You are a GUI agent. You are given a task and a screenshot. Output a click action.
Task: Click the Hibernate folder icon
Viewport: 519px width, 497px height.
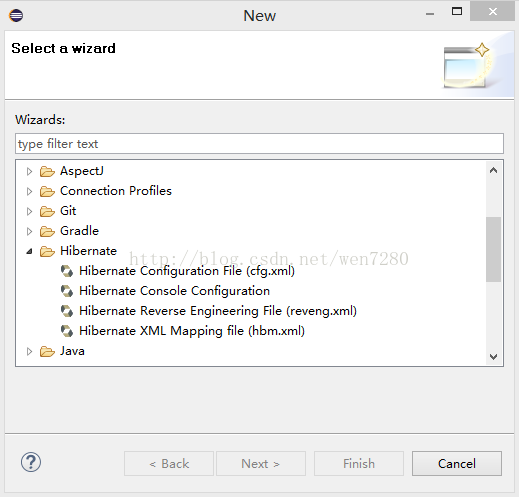tap(47, 251)
